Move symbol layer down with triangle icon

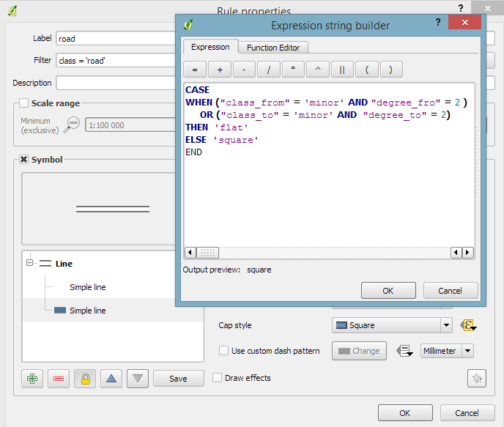[x=138, y=379]
